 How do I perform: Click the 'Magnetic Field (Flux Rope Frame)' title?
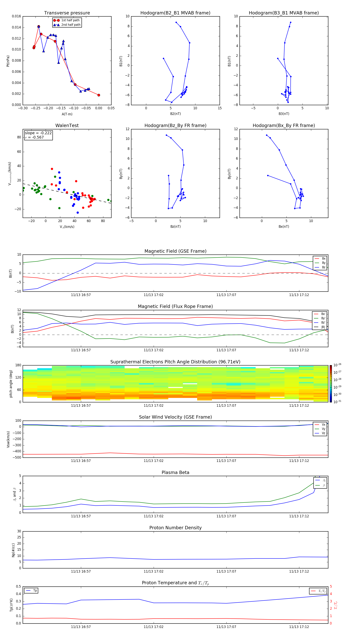pyautogui.click(x=175, y=307)
